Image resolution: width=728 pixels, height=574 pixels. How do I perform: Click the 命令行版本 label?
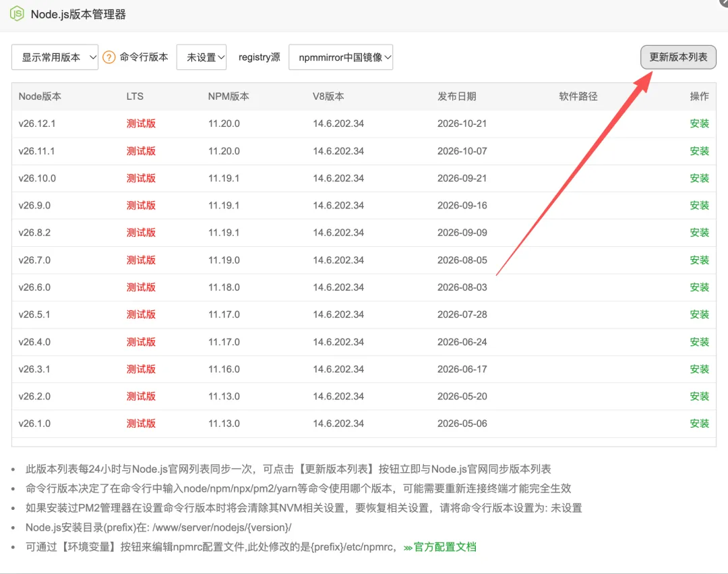tap(144, 57)
